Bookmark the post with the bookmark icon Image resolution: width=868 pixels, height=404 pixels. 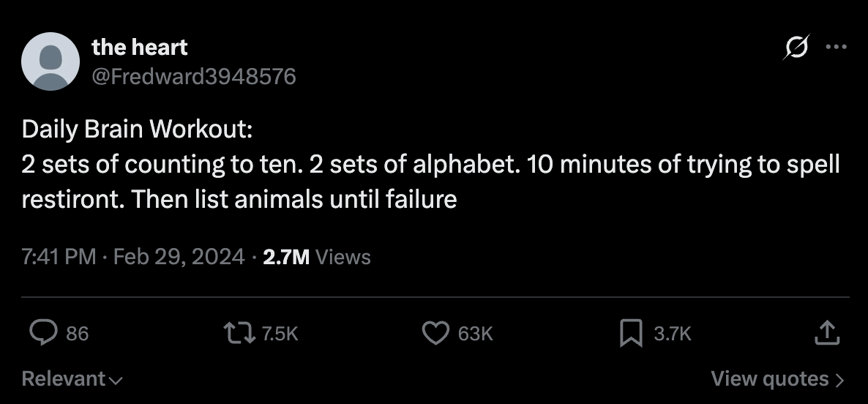click(630, 334)
